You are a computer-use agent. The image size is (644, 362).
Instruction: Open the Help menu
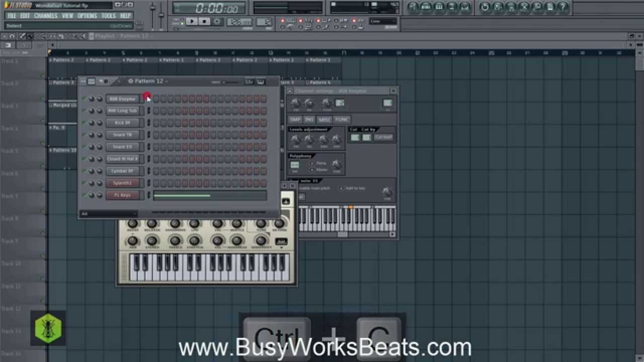(125, 16)
